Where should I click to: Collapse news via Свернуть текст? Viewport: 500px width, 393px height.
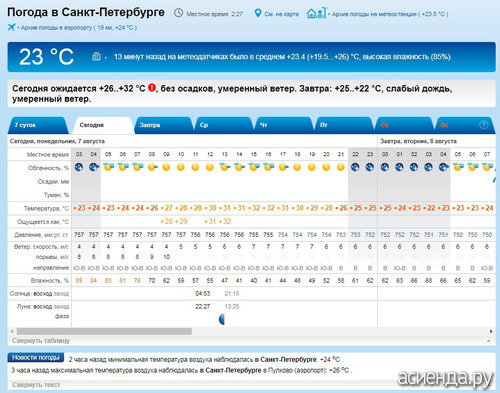coord(36,385)
